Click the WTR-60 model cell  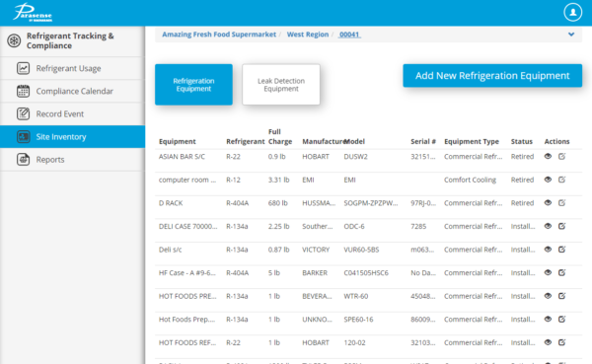pyautogui.click(x=356, y=296)
